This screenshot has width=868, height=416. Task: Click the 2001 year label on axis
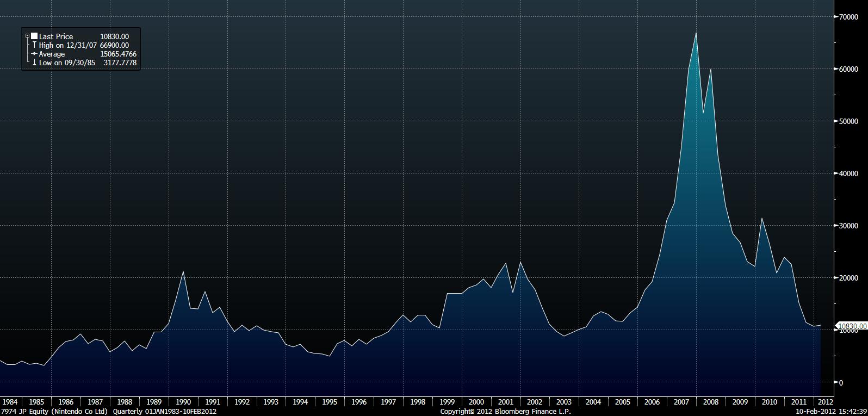click(505, 402)
